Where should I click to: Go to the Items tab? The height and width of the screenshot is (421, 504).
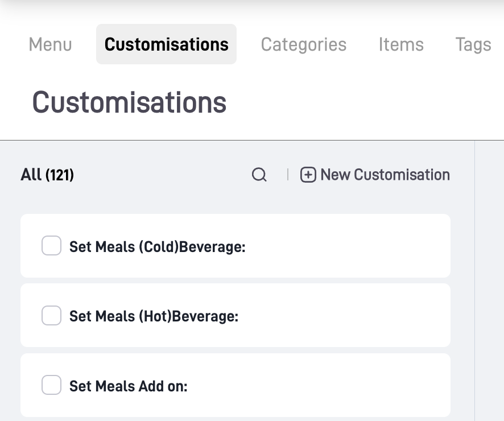click(x=401, y=44)
